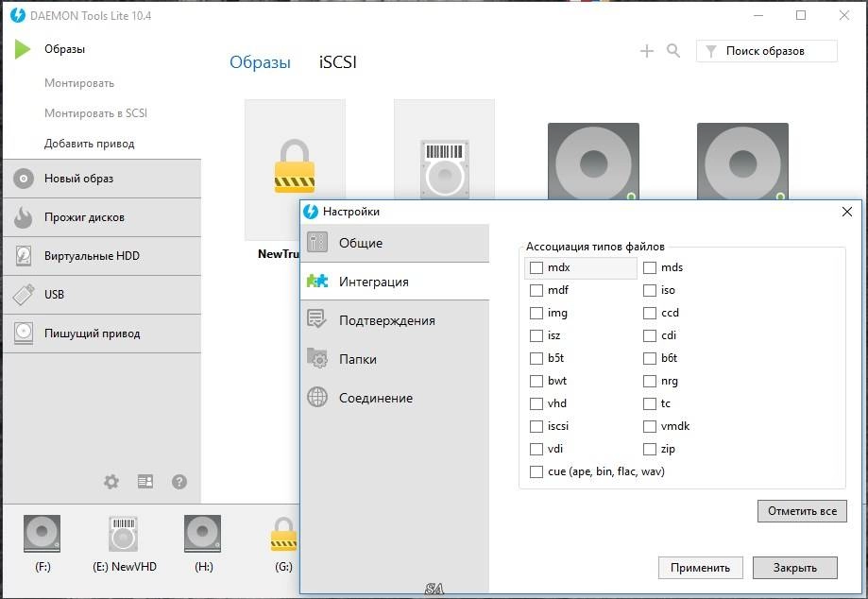Enable the mdx file association checkbox
The image size is (868, 599).
pyautogui.click(x=536, y=268)
